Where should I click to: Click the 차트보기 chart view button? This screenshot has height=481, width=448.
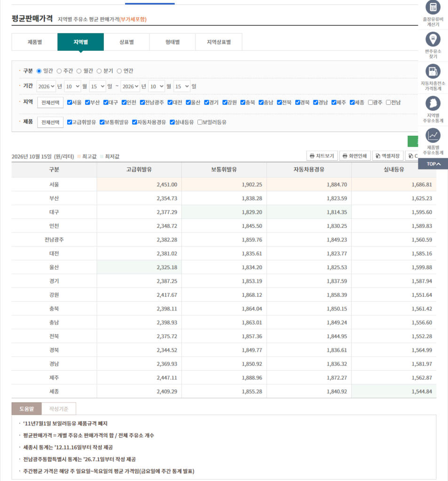(322, 156)
